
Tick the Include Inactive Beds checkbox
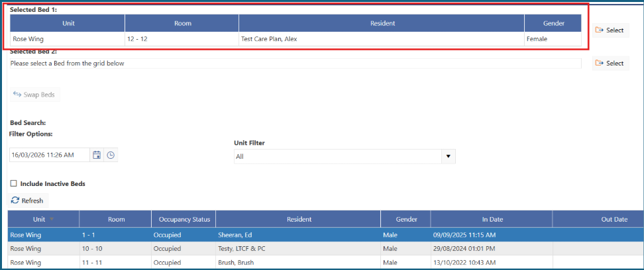(13, 184)
